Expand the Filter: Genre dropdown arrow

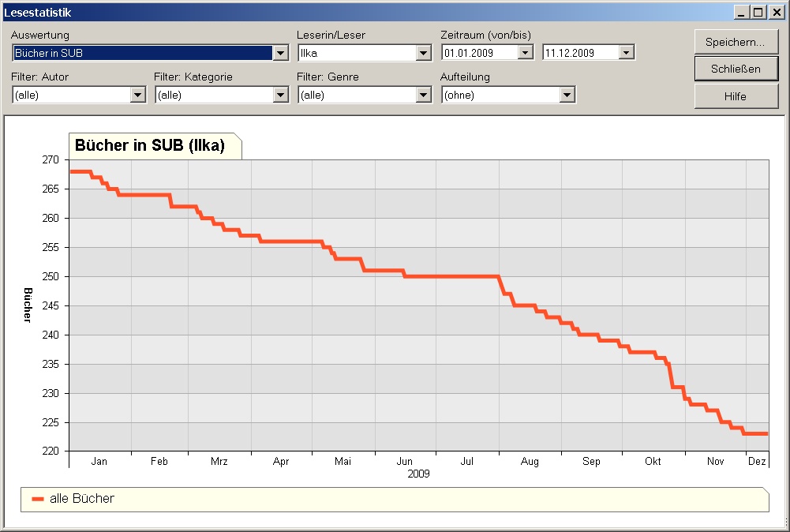(x=424, y=96)
